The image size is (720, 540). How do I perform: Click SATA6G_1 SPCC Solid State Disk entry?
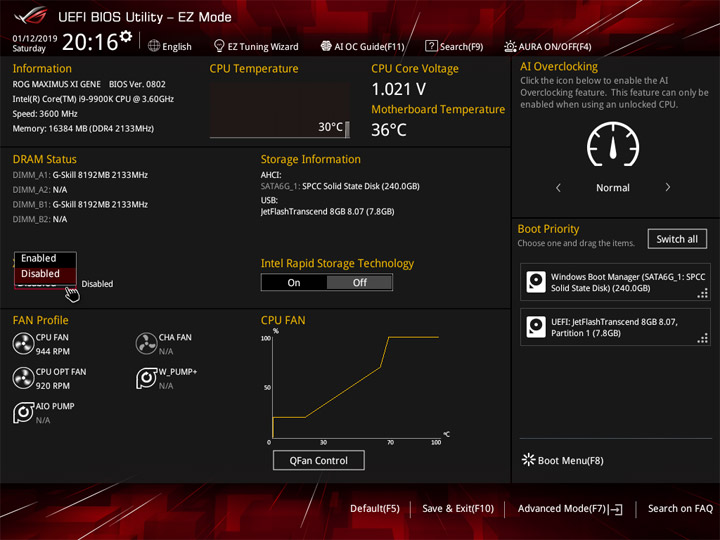click(340, 186)
